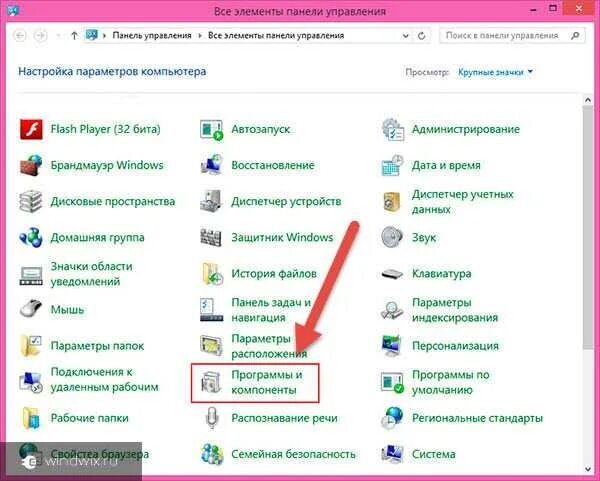The height and width of the screenshot is (481, 600).
Task: Open the Диспетчер устройств text link
Action: (286, 201)
